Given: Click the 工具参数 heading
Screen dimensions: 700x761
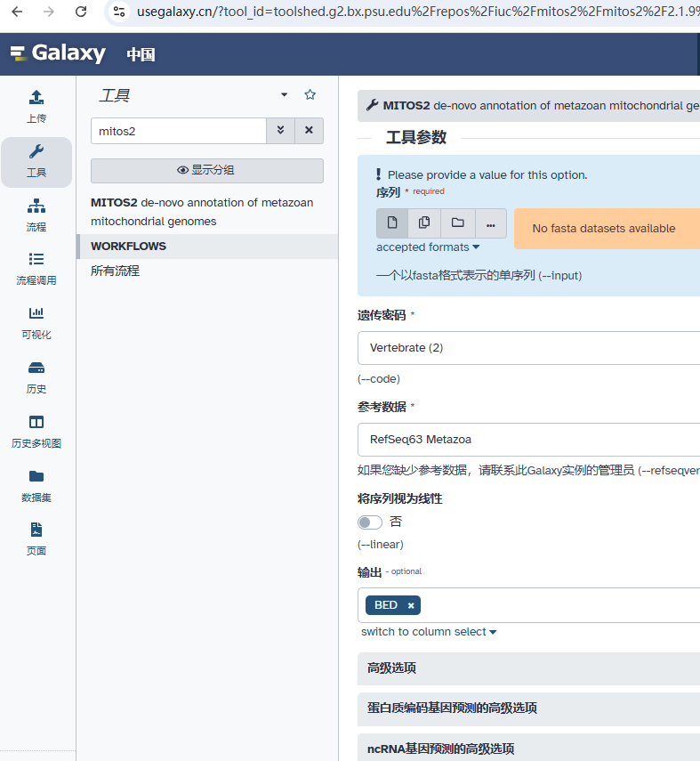Looking at the screenshot, I should pyautogui.click(x=416, y=137).
